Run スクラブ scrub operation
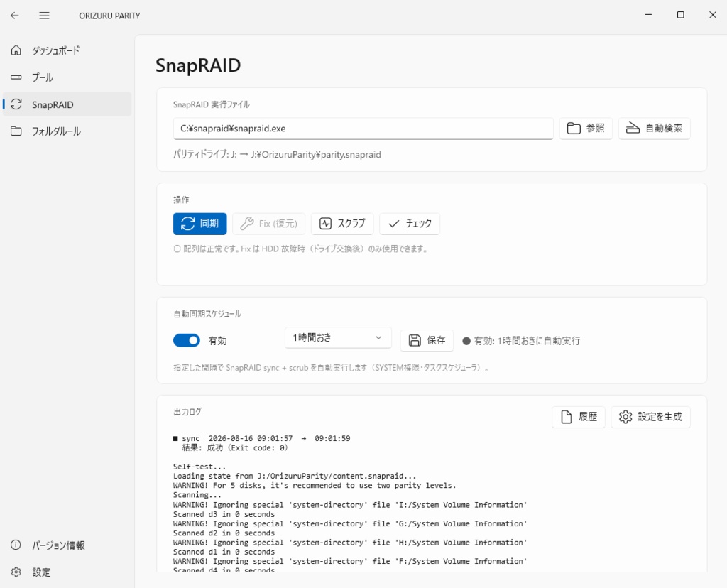 [x=342, y=224]
